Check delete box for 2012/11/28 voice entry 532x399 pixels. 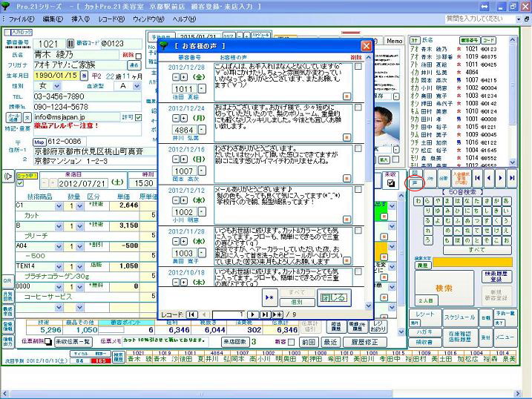click(x=358, y=231)
